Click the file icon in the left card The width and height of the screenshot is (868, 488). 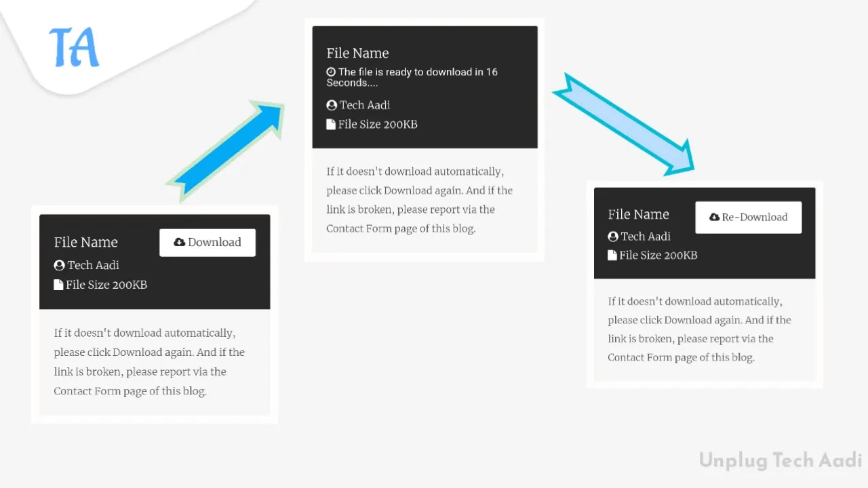point(58,285)
